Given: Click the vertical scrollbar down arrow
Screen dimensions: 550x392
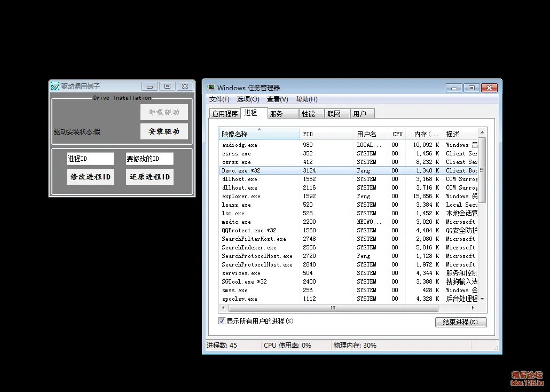Looking at the screenshot, I should pos(482,299).
